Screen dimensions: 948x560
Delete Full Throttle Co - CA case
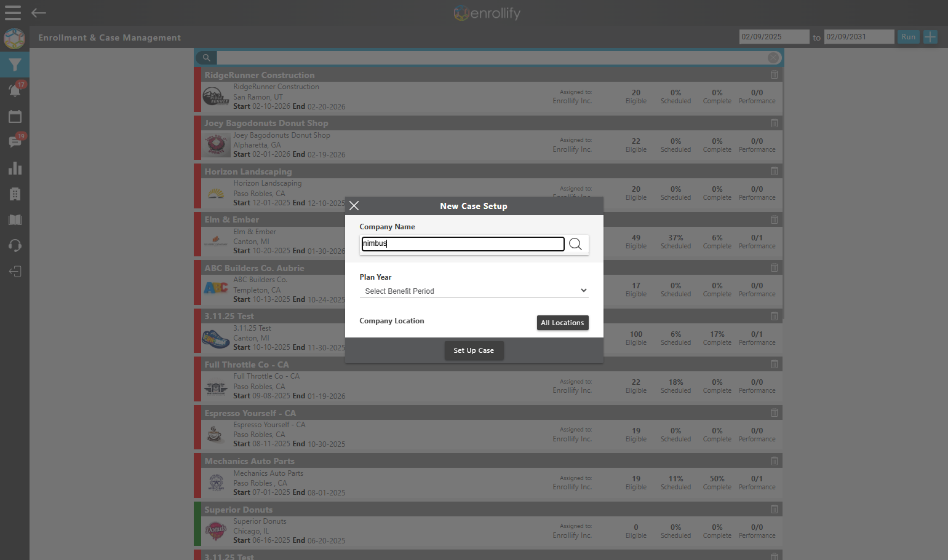point(775,364)
